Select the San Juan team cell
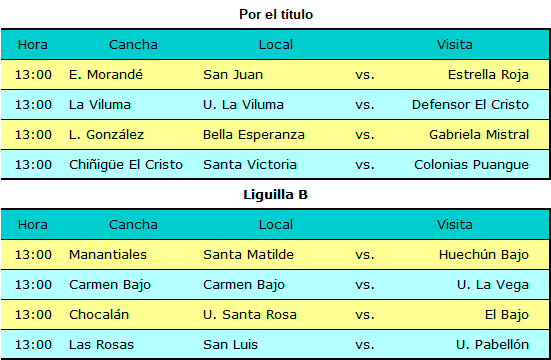Image resolution: width=551 pixels, height=360 pixels. point(233,75)
